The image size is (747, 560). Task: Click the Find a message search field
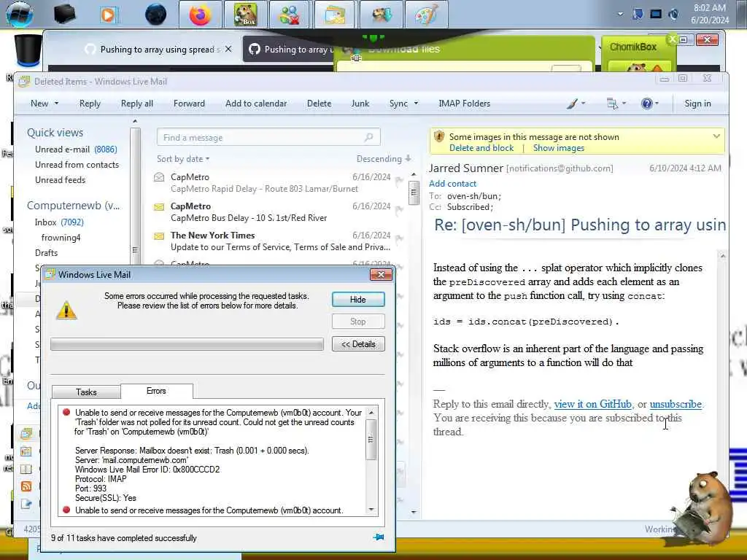coord(268,137)
